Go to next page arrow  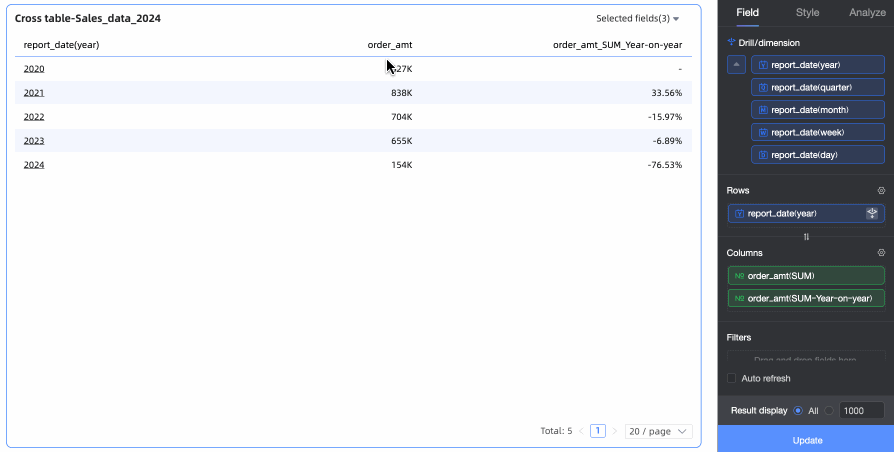coord(615,431)
